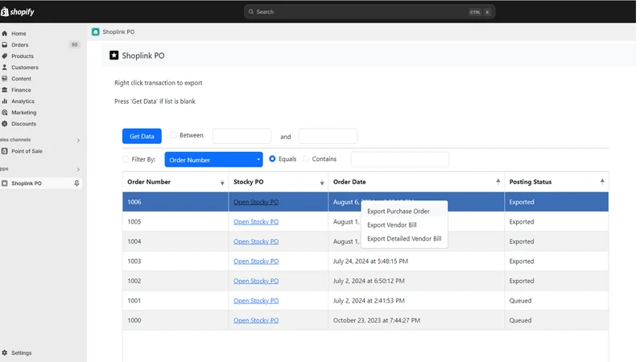Sort by Order Number column arrow

pos(222,183)
